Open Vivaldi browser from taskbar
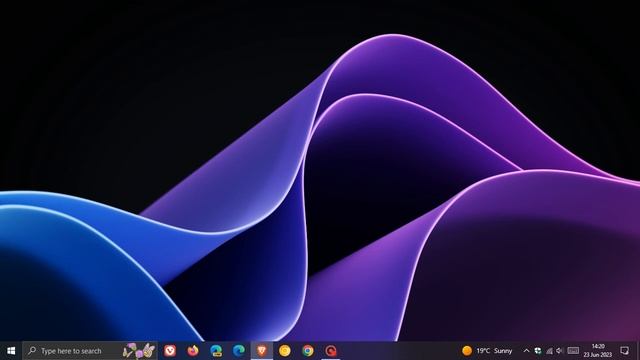This screenshot has height=360, width=640. tap(170, 351)
